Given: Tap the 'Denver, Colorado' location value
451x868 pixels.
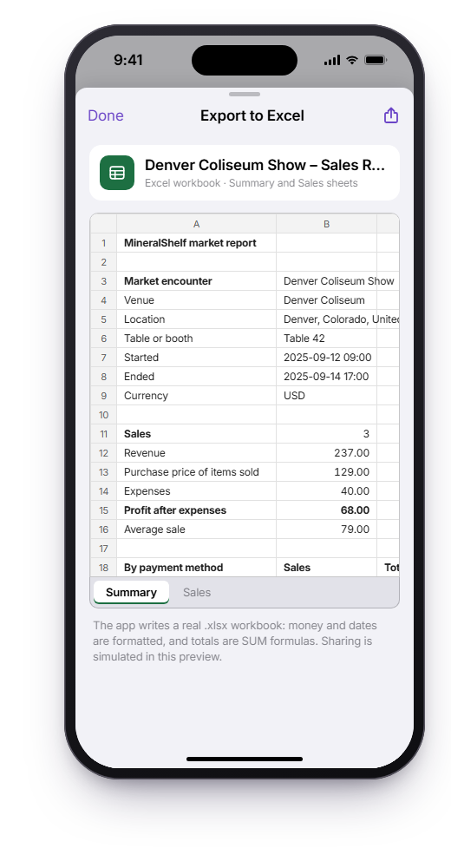Looking at the screenshot, I should pyautogui.click(x=326, y=319).
